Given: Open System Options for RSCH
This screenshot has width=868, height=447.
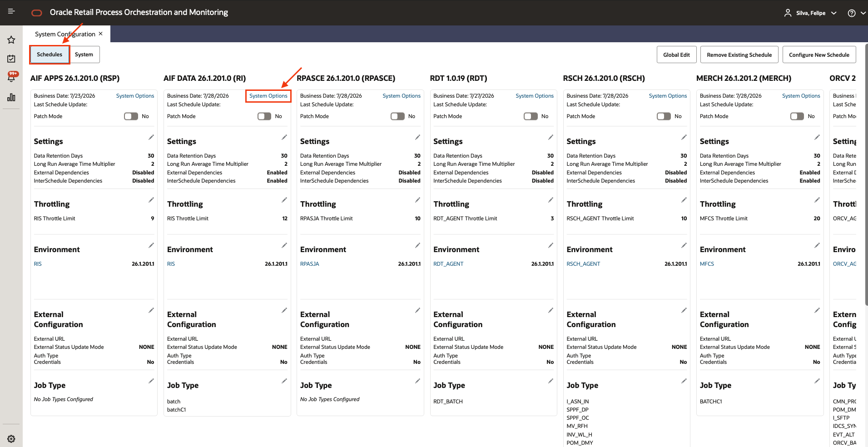Looking at the screenshot, I should coord(668,96).
